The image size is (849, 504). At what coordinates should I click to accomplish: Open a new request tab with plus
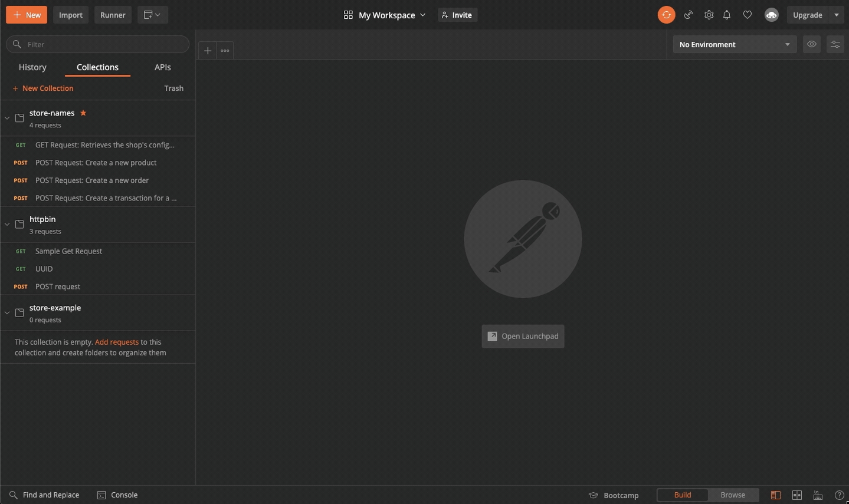pos(208,51)
